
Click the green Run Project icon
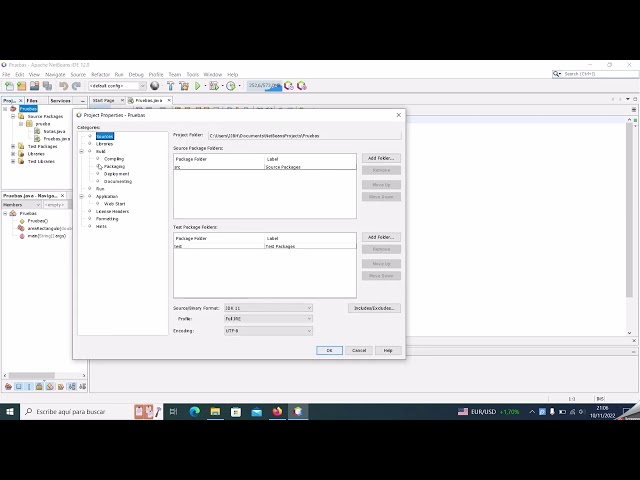(198, 86)
